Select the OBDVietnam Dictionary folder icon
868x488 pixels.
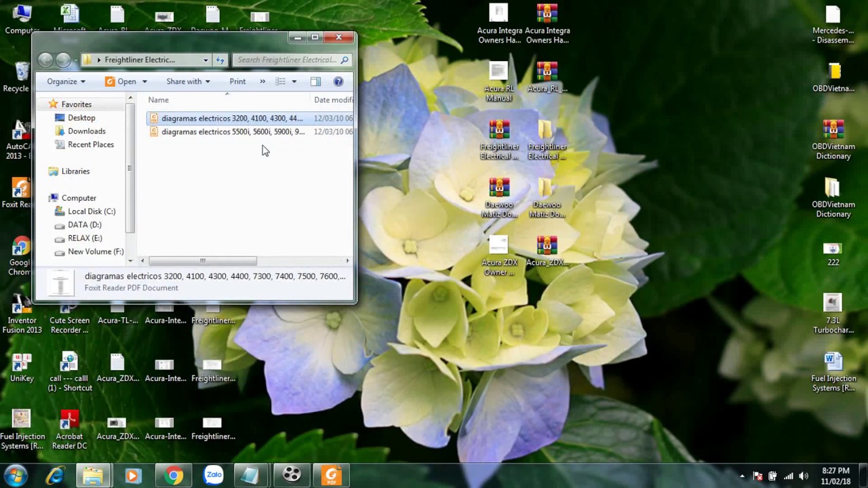833,198
